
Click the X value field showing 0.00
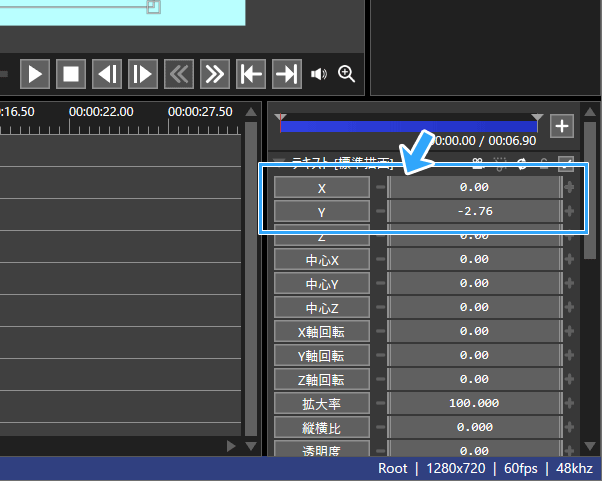click(x=475, y=187)
